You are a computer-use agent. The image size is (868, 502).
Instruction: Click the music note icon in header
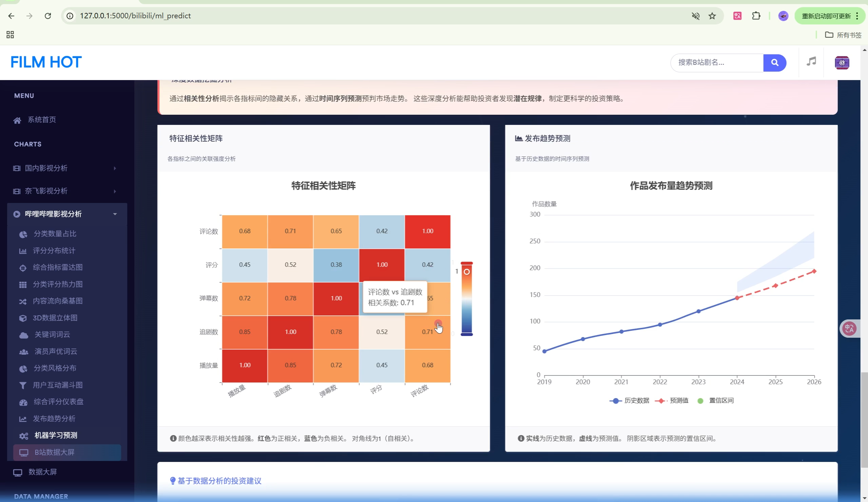point(811,62)
